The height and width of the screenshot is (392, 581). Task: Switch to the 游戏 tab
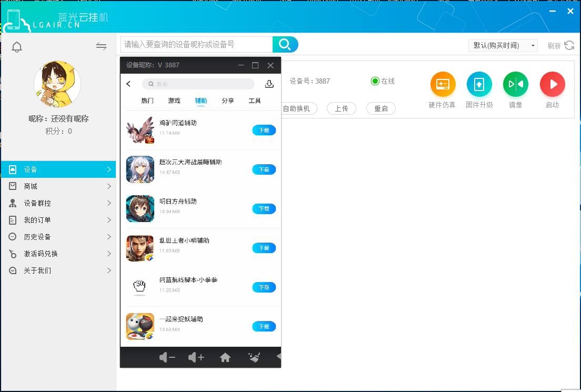[x=174, y=101]
